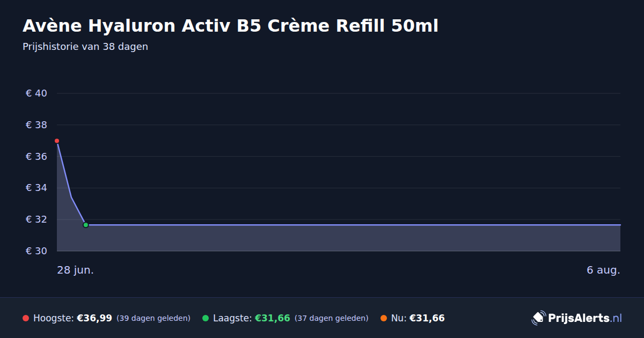Click the € 30 axis label

click(x=36, y=251)
